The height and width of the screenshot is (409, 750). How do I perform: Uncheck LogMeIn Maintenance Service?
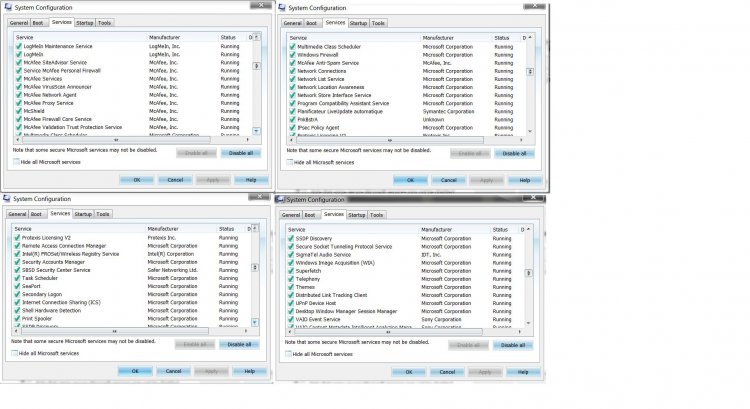(19, 46)
